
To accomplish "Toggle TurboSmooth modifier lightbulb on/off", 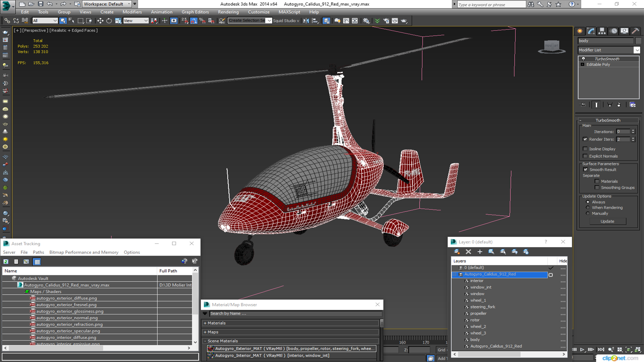I will point(583,59).
